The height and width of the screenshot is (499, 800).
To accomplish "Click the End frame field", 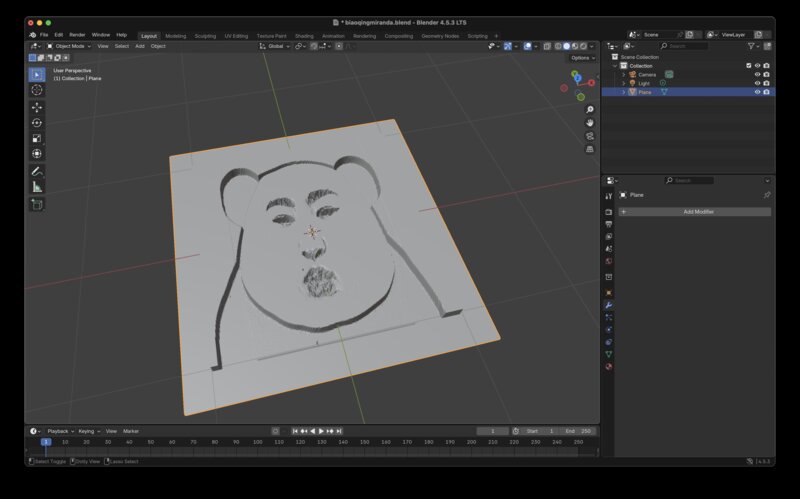I will (x=578, y=431).
